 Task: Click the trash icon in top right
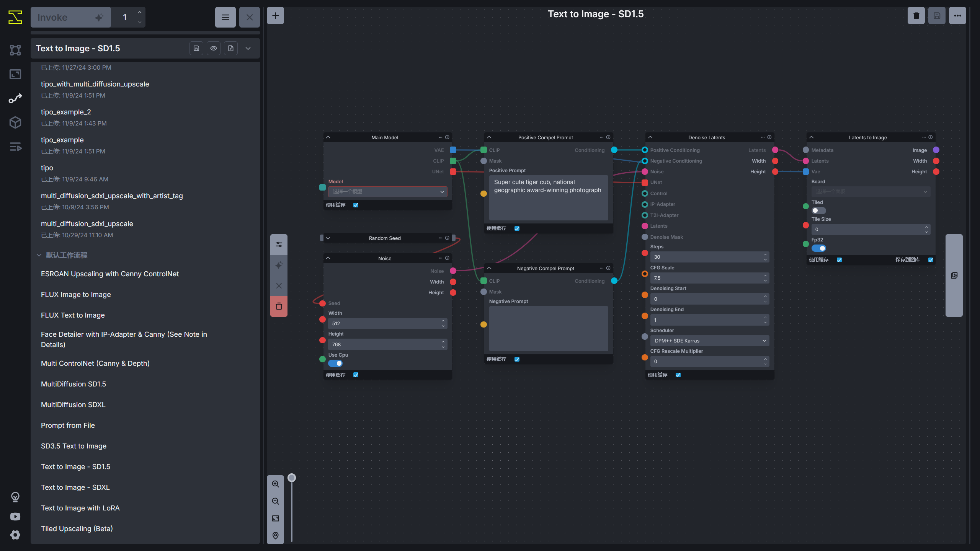click(916, 16)
